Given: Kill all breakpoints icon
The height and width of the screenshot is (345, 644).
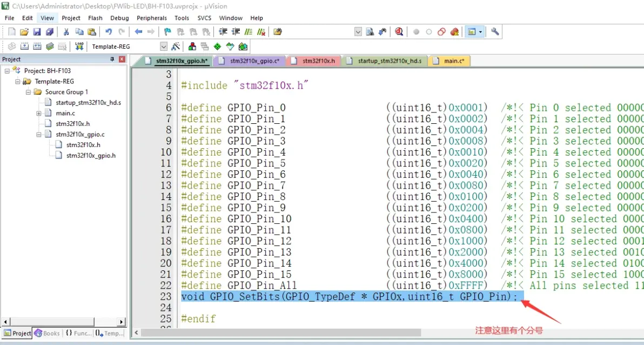Looking at the screenshot, I should pyautogui.click(x=454, y=32).
